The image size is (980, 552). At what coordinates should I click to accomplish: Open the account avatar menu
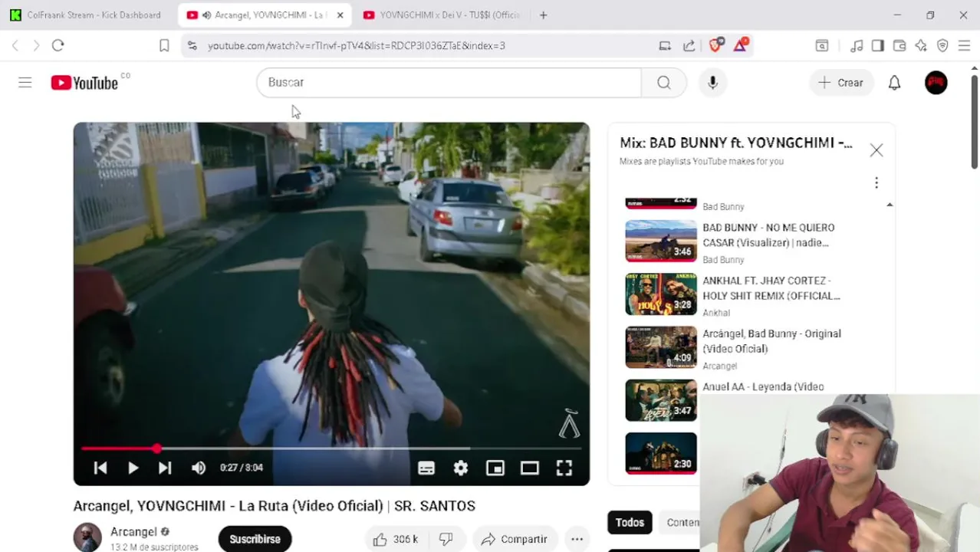point(936,83)
